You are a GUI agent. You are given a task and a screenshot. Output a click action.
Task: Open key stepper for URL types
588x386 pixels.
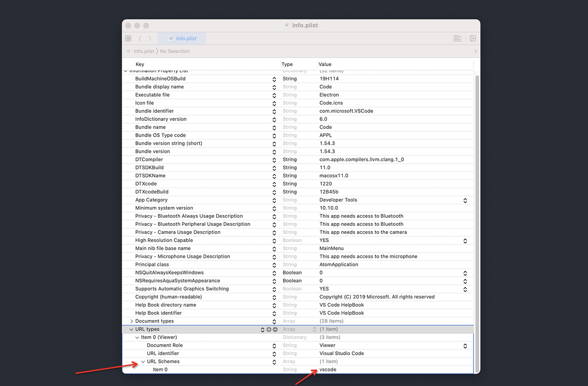coord(262,329)
